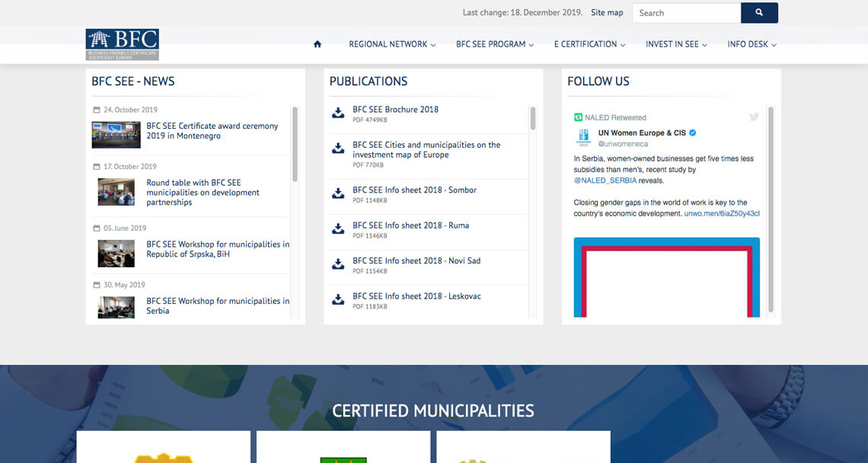
Task: Expand the Invest in SEE chevron
Action: (x=705, y=45)
